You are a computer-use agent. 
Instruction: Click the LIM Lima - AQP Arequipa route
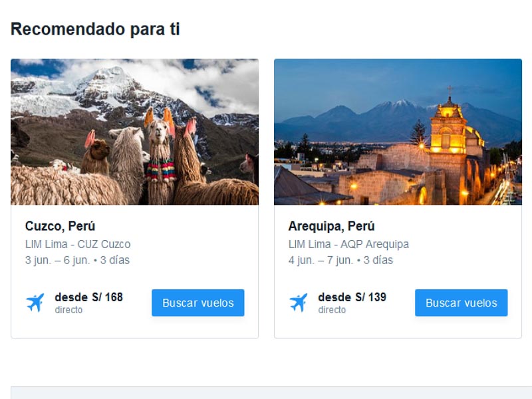348,244
